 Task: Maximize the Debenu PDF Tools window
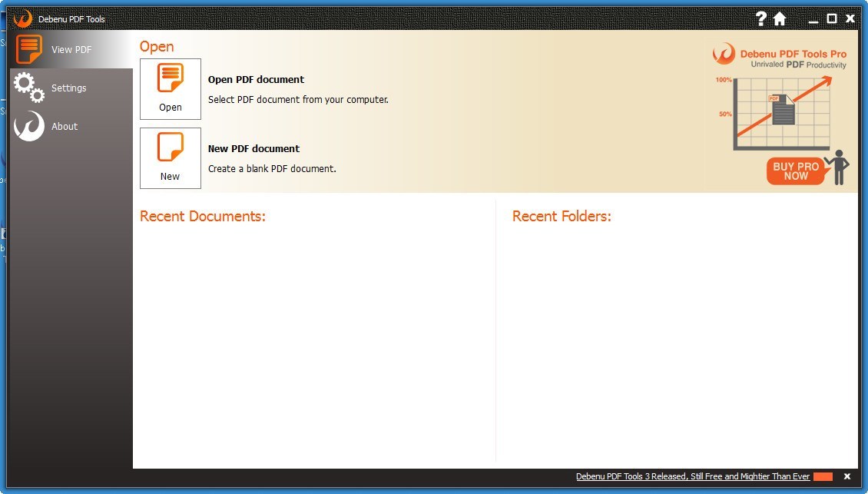click(831, 19)
